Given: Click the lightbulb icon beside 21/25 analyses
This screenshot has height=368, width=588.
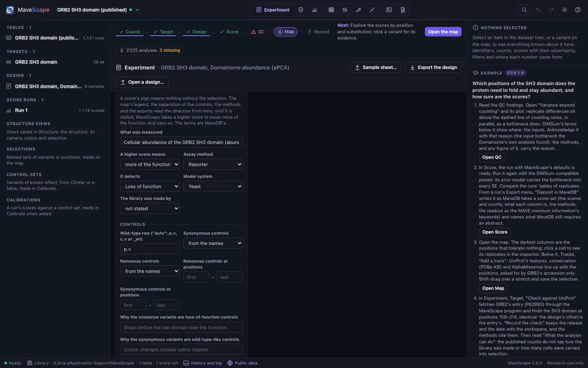Looking at the screenshot, I should pos(122,50).
